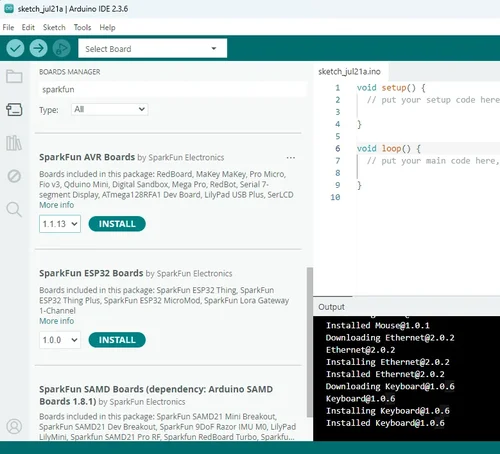Screen dimensions: 500x454
Task: Click 'Downloading Ethernet@2.0.2' output line
Action: click(390, 338)
